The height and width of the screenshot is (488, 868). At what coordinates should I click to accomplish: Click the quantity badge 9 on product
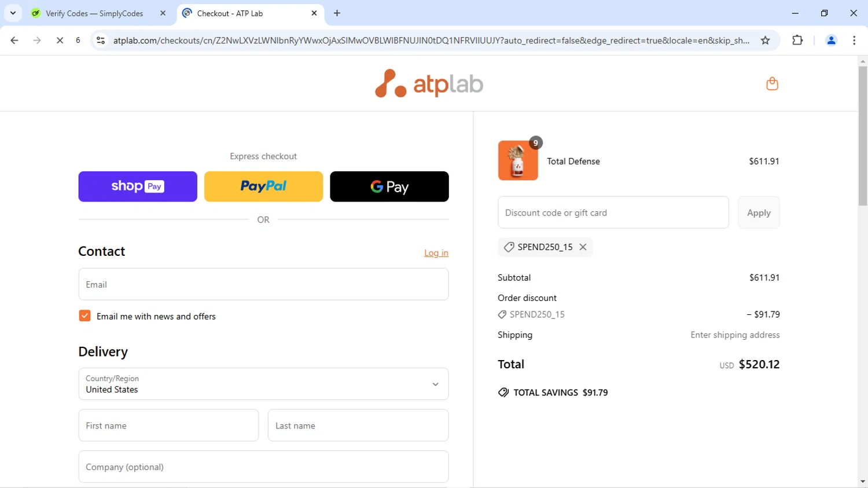point(536,143)
